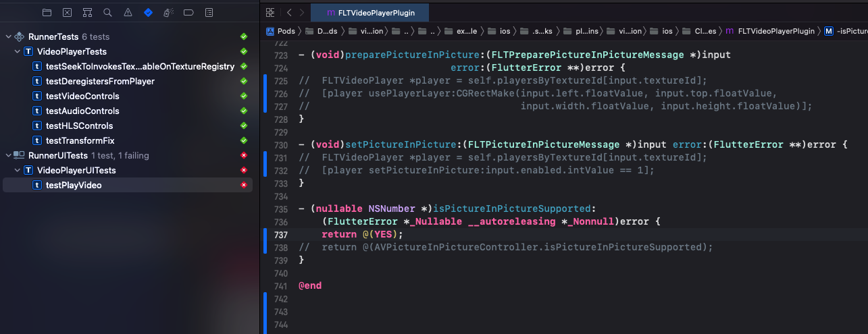
Task: Open the Find navigator magnifier icon
Action: tap(107, 13)
